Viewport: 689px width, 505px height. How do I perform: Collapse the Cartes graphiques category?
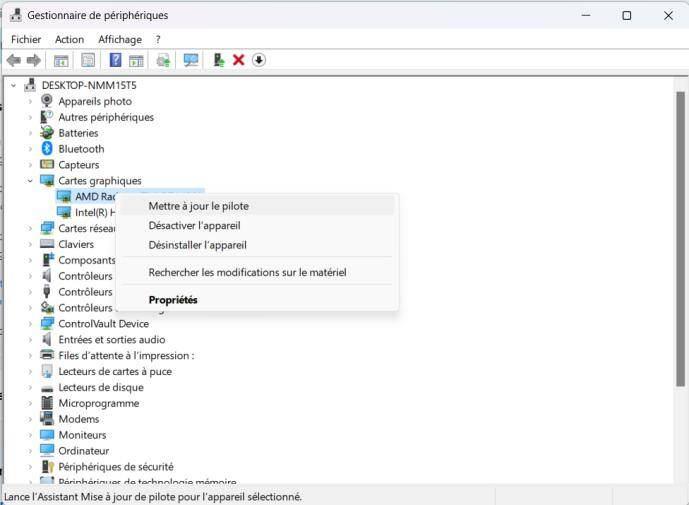30,181
